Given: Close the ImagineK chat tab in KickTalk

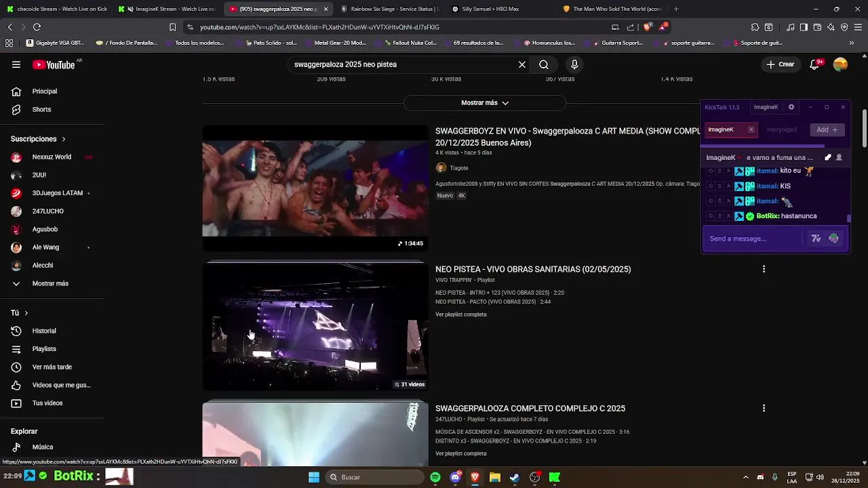Looking at the screenshot, I should [751, 129].
